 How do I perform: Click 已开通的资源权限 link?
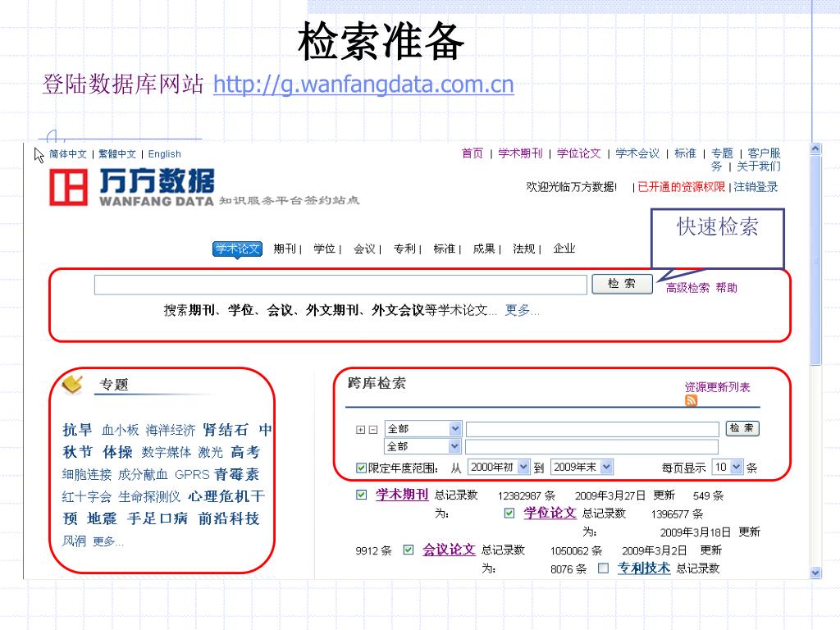pos(682,187)
